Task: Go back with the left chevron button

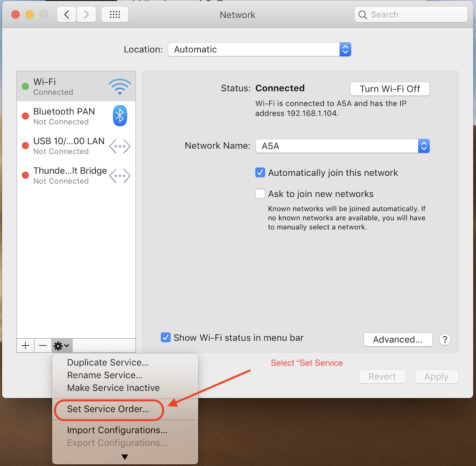Action: point(66,15)
